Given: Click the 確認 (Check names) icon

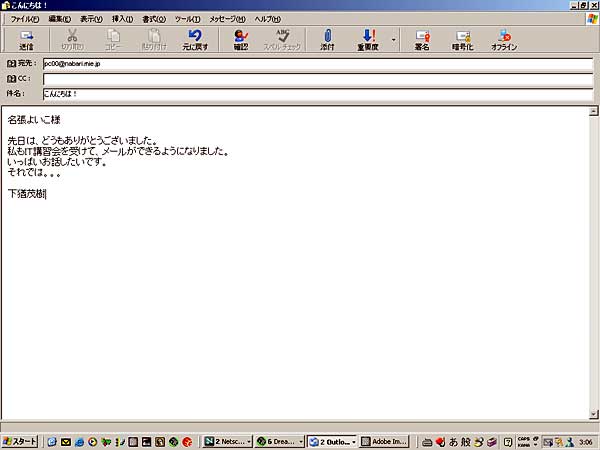Looking at the screenshot, I should point(240,40).
